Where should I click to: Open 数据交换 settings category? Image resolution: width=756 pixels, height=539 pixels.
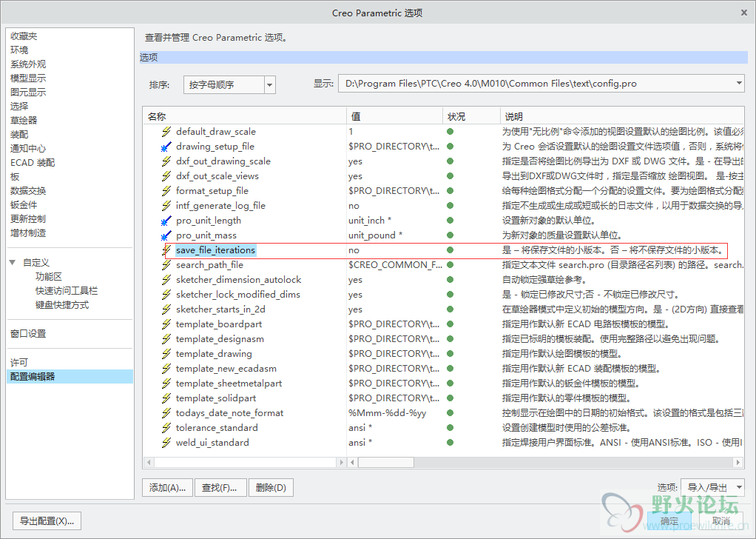click(x=28, y=190)
